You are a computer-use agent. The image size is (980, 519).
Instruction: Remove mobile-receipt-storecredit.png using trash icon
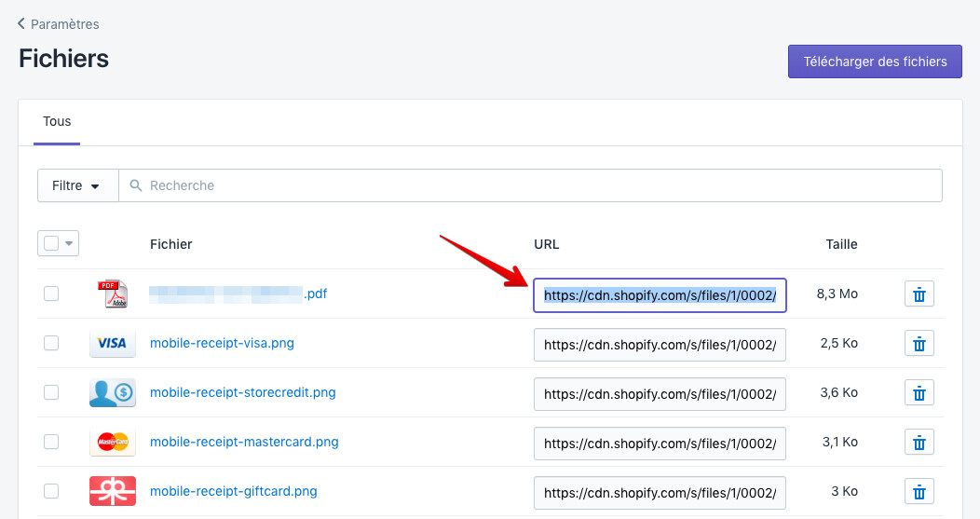pyautogui.click(x=919, y=393)
